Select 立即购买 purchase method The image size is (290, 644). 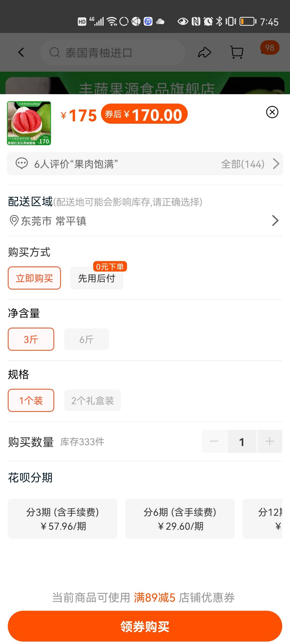[34, 278]
